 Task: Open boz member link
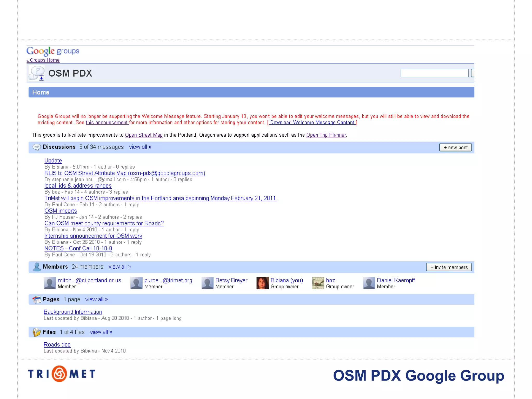[330, 281]
